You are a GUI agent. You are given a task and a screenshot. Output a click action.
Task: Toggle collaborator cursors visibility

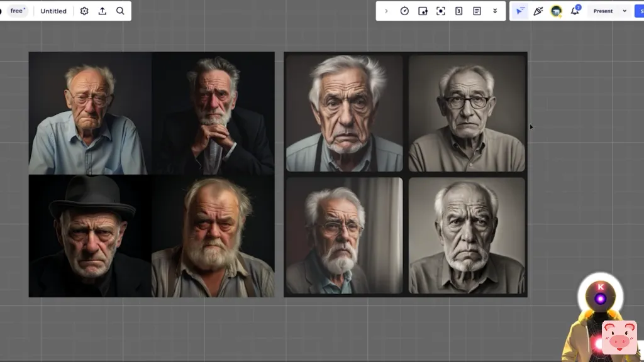pos(519,11)
